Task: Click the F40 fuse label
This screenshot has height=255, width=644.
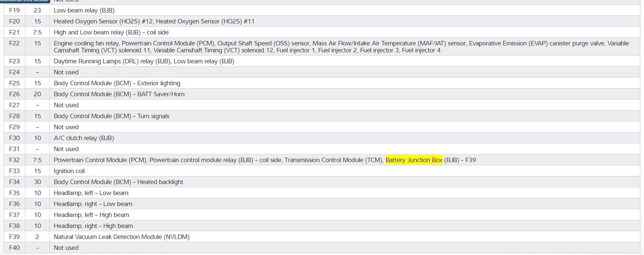Action: (x=14, y=248)
